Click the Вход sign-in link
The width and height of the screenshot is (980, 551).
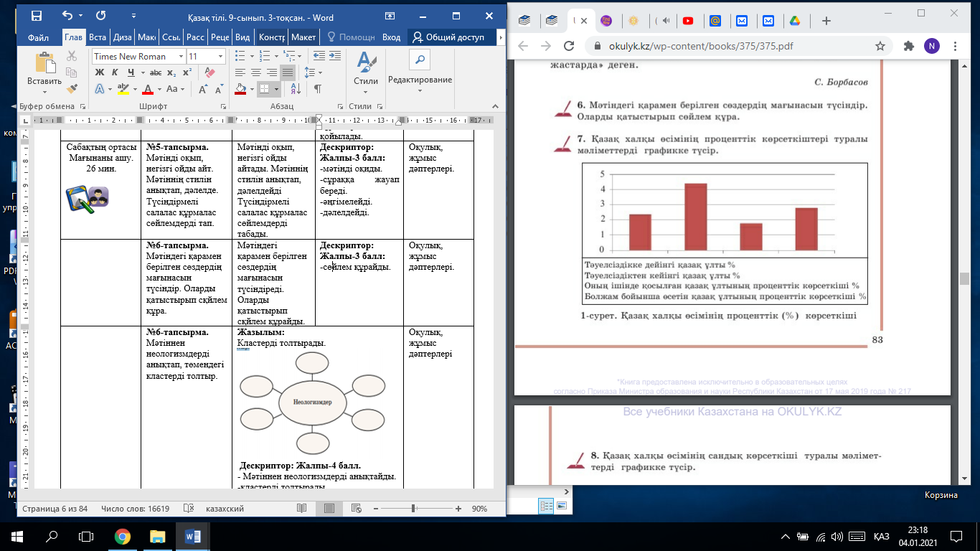point(391,37)
